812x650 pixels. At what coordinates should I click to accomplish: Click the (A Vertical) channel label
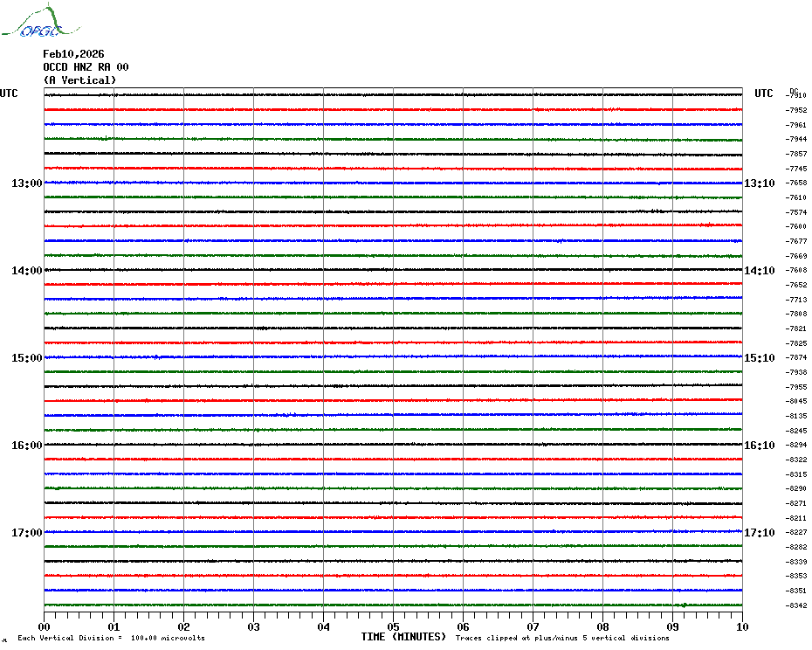click(79, 80)
